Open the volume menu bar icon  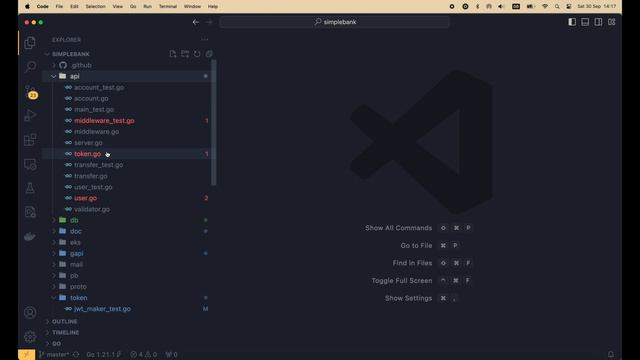point(501,7)
